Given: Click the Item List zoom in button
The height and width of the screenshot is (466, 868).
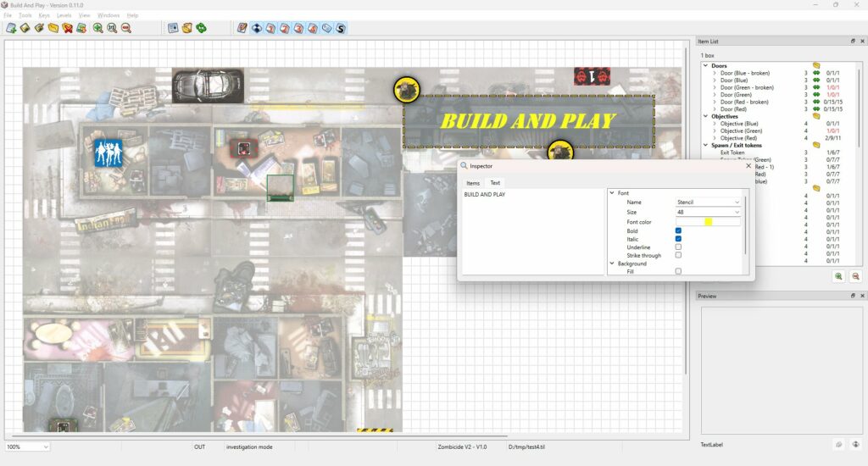Looking at the screenshot, I should [838, 276].
